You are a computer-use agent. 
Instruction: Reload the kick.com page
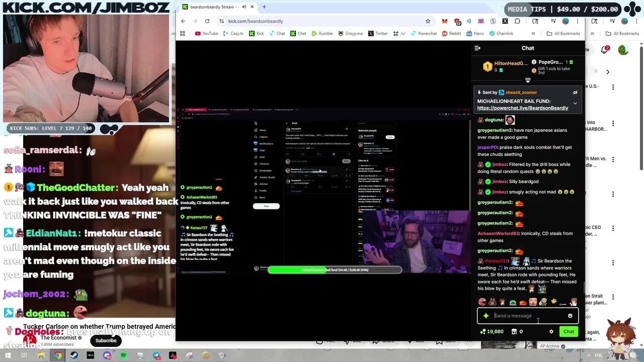[x=207, y=21]
